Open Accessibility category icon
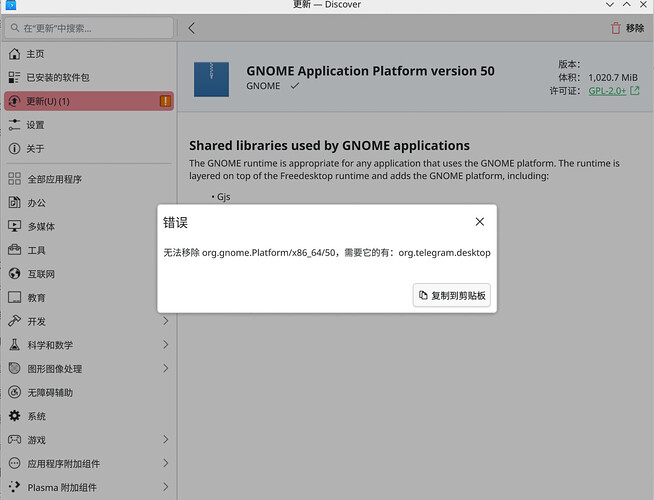This screenshot has height=500, width=654. coord(14,392)
